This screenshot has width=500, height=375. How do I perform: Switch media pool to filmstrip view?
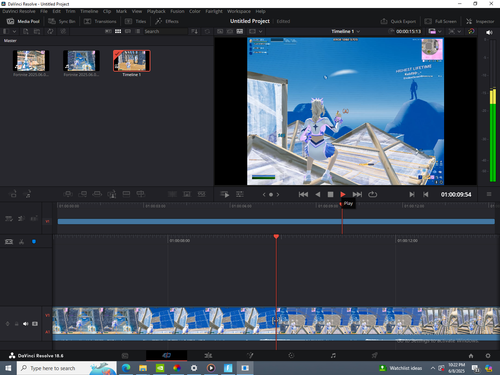coord(128,31)
